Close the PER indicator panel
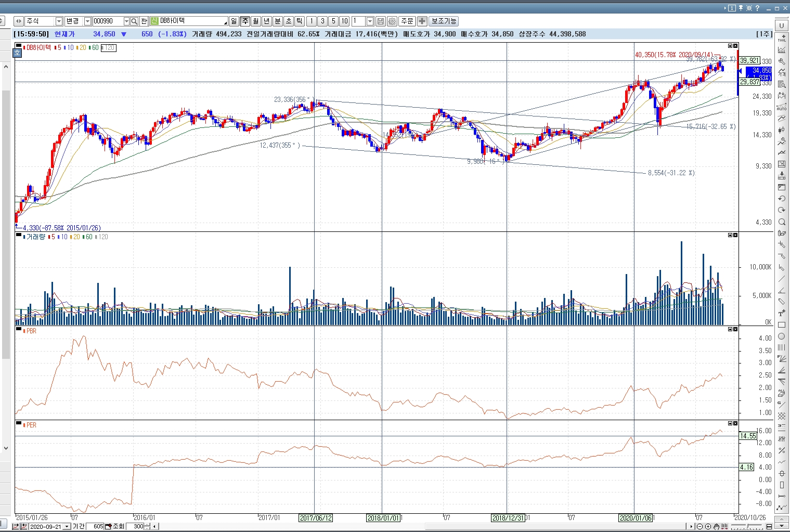 pos(735,423)
